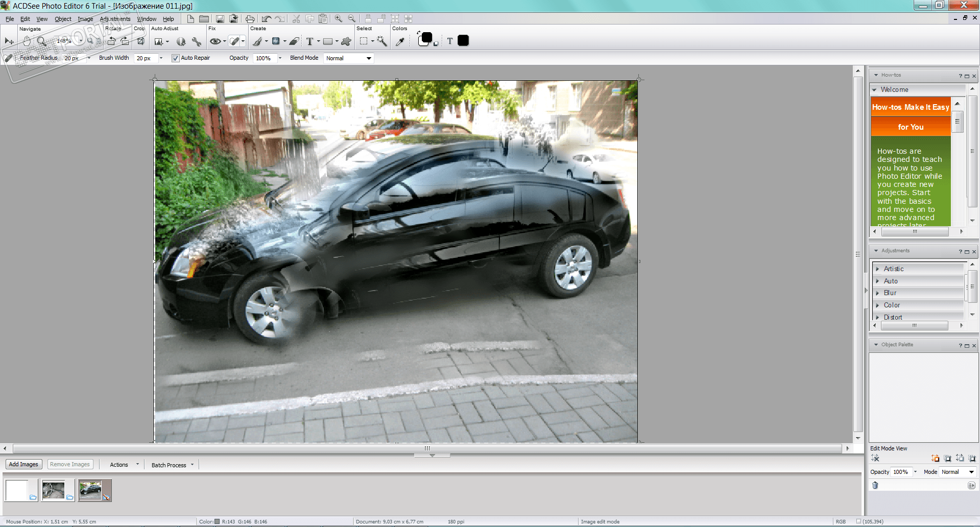
Task: Save the image with the floppy icon
Action: [x=220, y=19]
